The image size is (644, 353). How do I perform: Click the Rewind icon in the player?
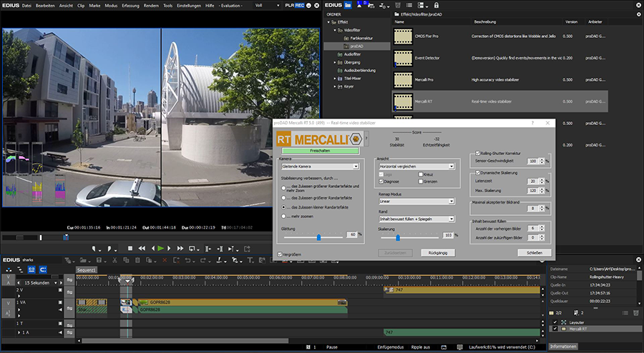[x=140, y=248]
